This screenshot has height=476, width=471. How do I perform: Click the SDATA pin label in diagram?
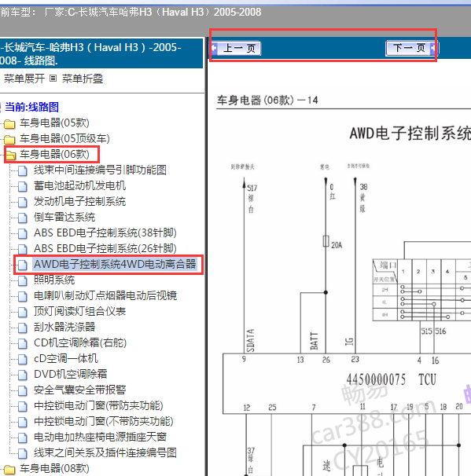[250, 340]
